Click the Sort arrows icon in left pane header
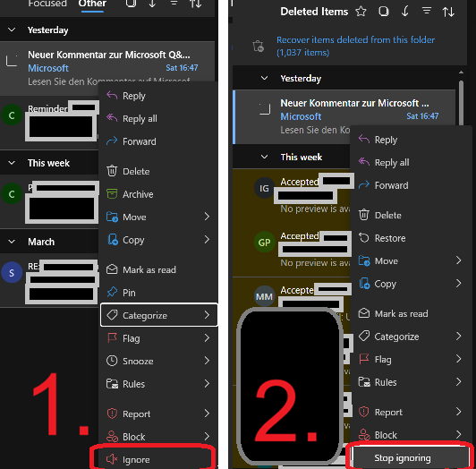Viewport: 476px width, 469px height. (x=195, y=4)
